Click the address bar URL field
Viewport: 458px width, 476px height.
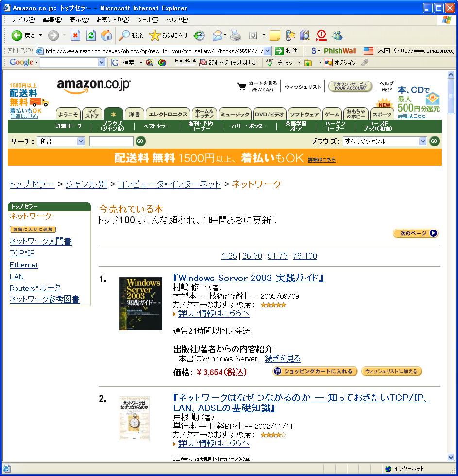[x=153, y=51]
